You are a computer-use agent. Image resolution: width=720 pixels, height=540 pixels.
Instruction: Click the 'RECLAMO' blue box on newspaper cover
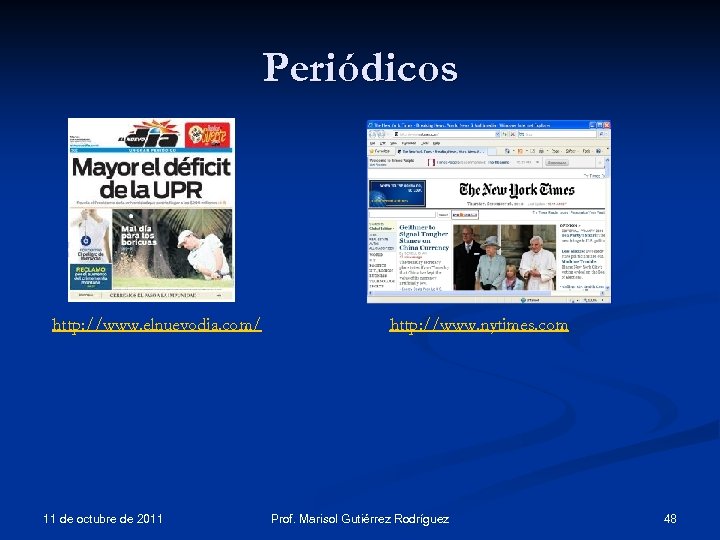[x=91, y=276]
